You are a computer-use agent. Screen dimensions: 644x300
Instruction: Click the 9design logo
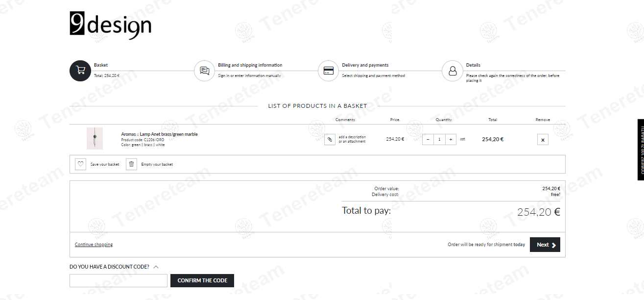tap(110, 25)
